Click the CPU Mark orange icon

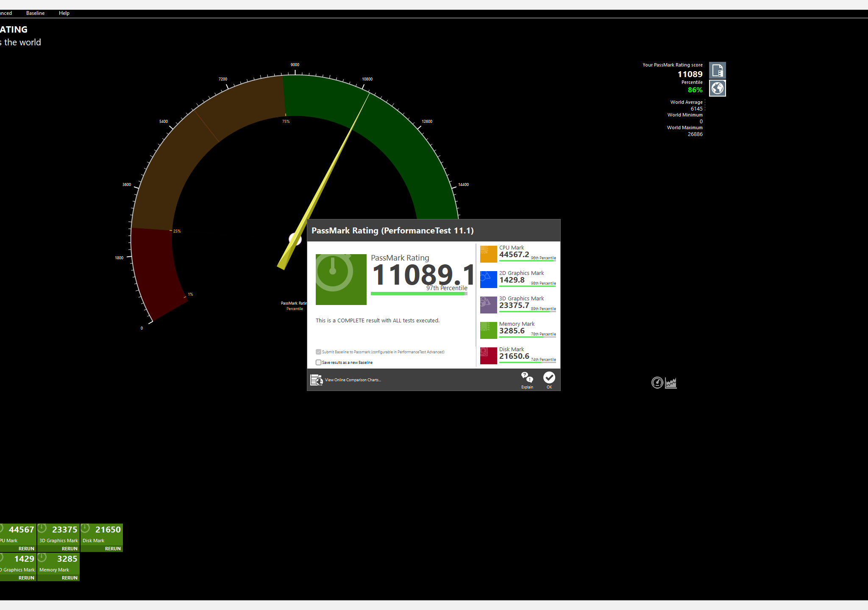tap(488, 254)
